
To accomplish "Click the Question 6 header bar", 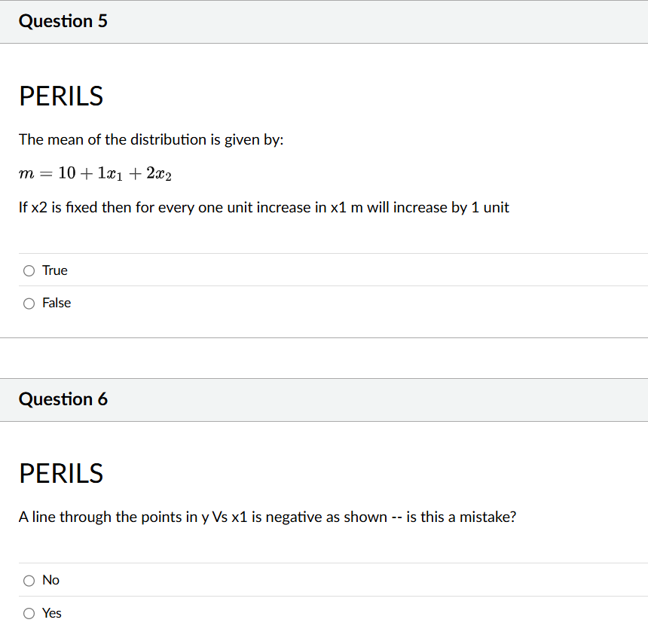I will pos(324,399).
